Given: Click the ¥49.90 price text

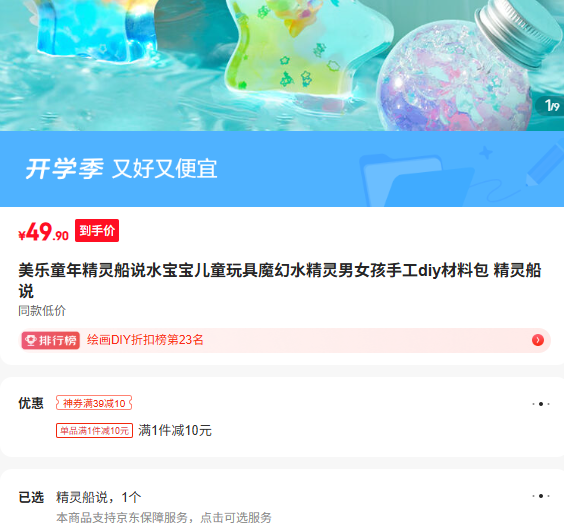Looking at the screenshot, I should pyautogui.click(x=44, y=232).
